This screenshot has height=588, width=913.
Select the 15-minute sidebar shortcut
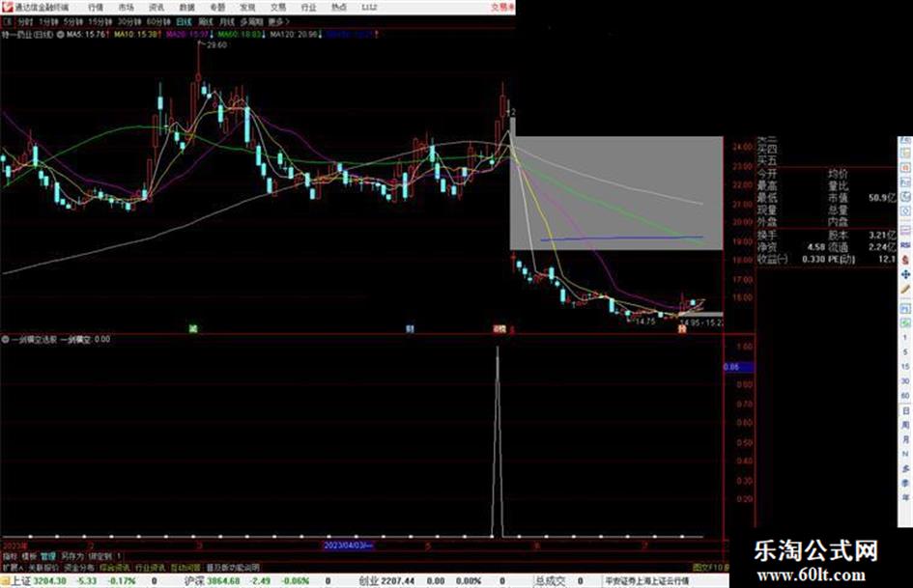pos(905,367)
